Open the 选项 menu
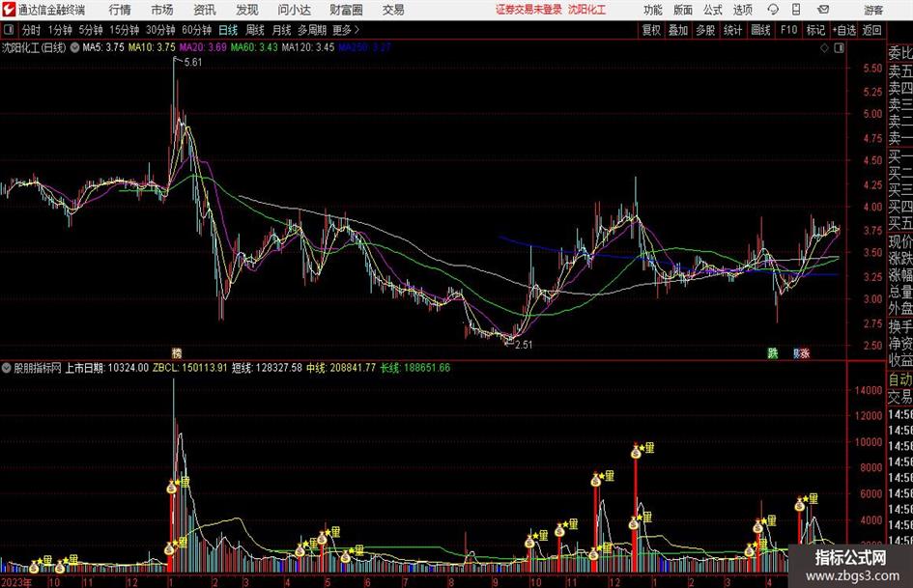This screenshot has width=913, height=588. pos(742,10)
